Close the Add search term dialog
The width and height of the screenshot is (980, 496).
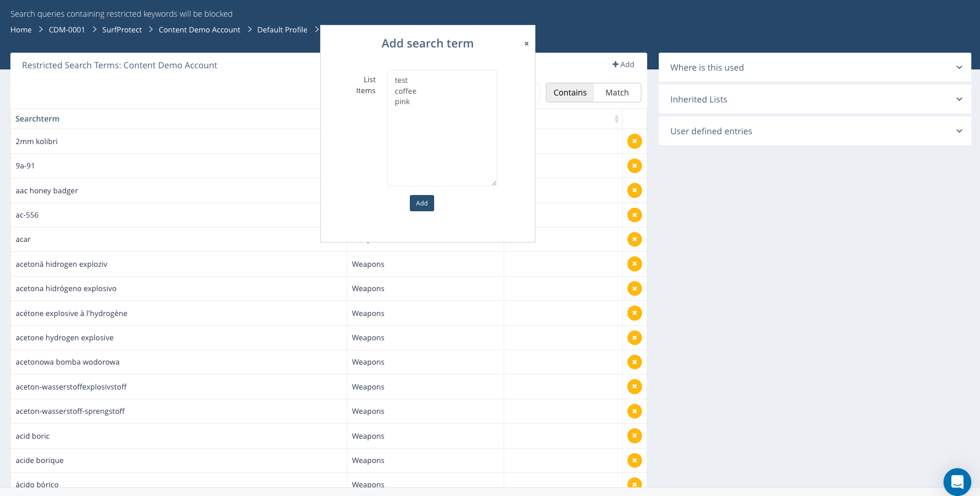[526, 43]
